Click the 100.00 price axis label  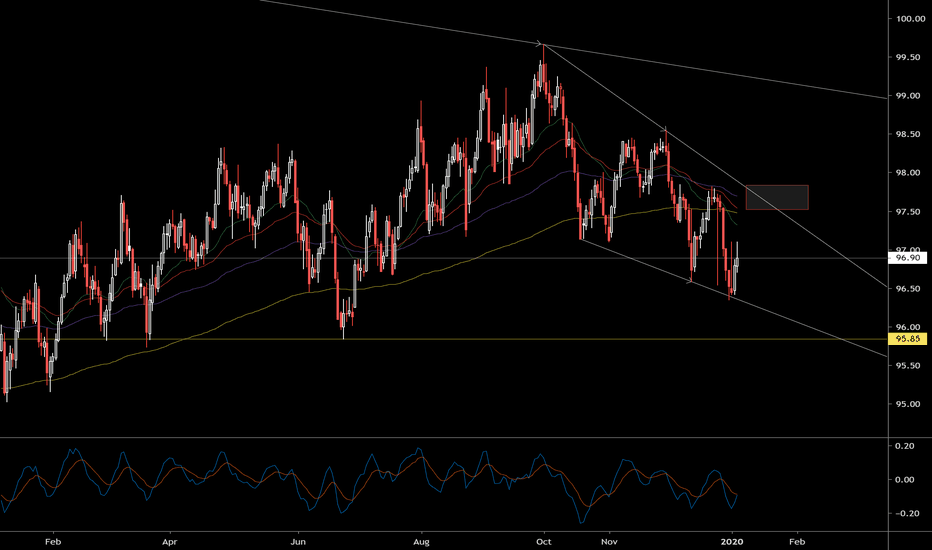point(911,18)
